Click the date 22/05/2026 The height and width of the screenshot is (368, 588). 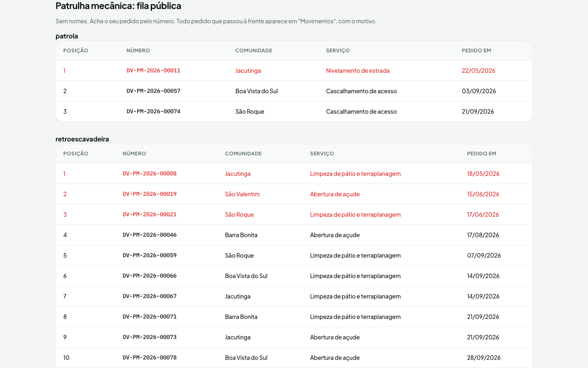pyautogui.click(x=479, y=70)
